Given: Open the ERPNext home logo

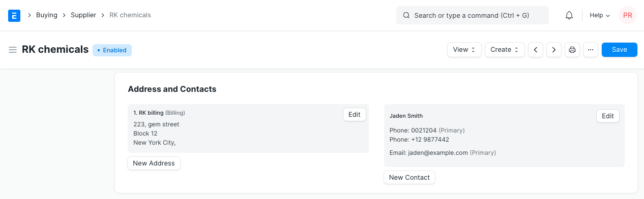Looking at the screenshot, I should 14,15.
